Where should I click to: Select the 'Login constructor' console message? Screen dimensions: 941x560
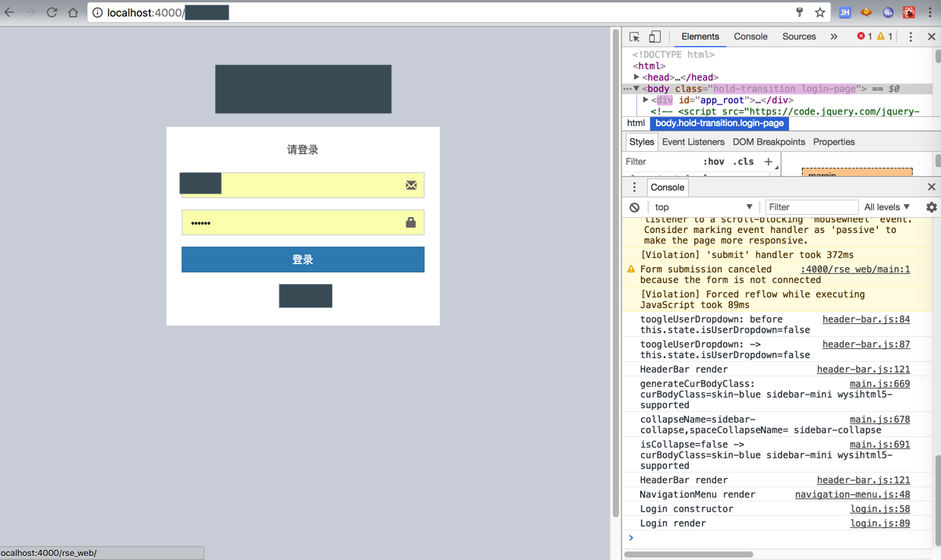coord(687,509)
